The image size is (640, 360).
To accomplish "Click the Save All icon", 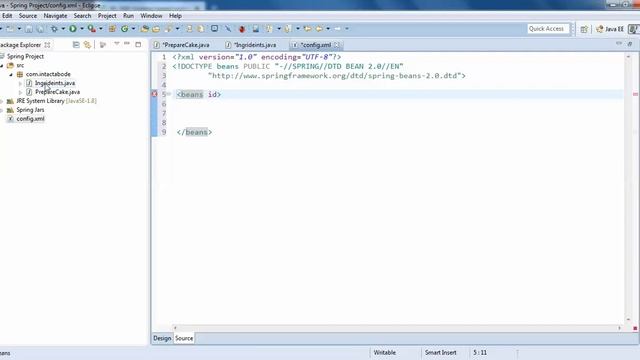I will [x=40, y=29].
